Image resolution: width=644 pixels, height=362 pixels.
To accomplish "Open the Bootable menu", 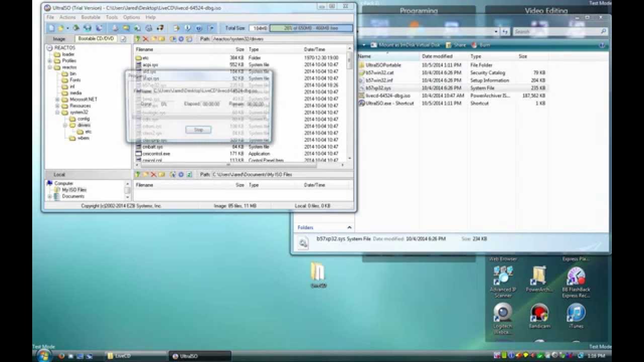I will (x=91, y=17).
